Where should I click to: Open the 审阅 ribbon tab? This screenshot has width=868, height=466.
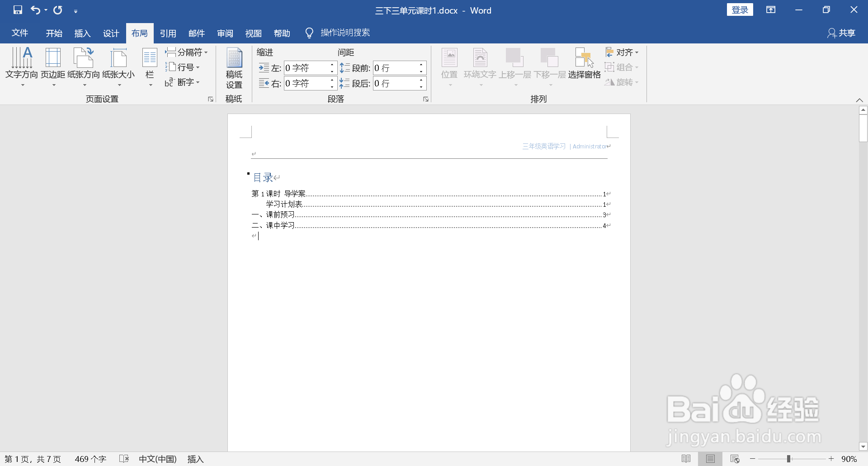click(225, 33)
